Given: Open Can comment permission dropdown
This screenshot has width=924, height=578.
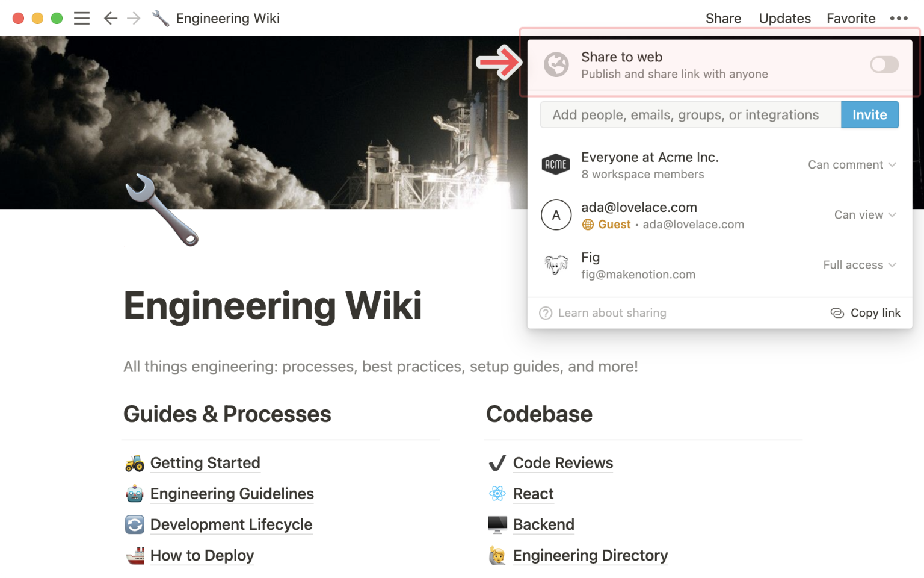Looking at the screenshot, I should click(x=851, y=165).
